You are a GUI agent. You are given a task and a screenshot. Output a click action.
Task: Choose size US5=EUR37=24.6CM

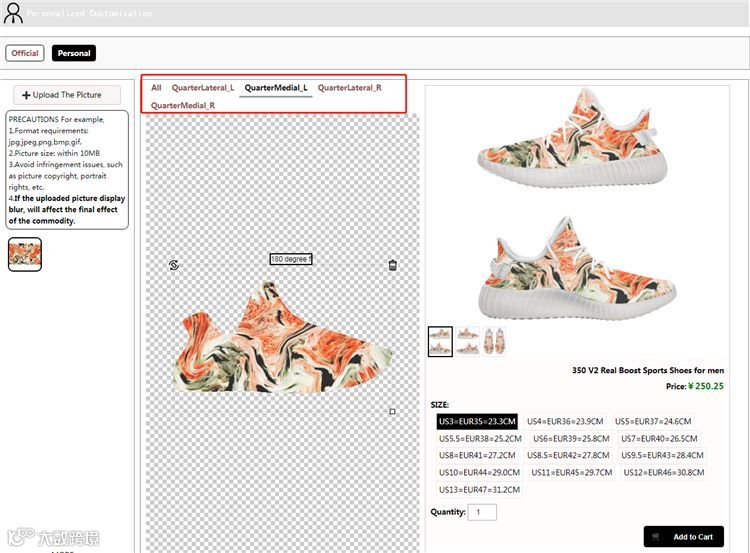pyautogui.click(x=653, y=421)
